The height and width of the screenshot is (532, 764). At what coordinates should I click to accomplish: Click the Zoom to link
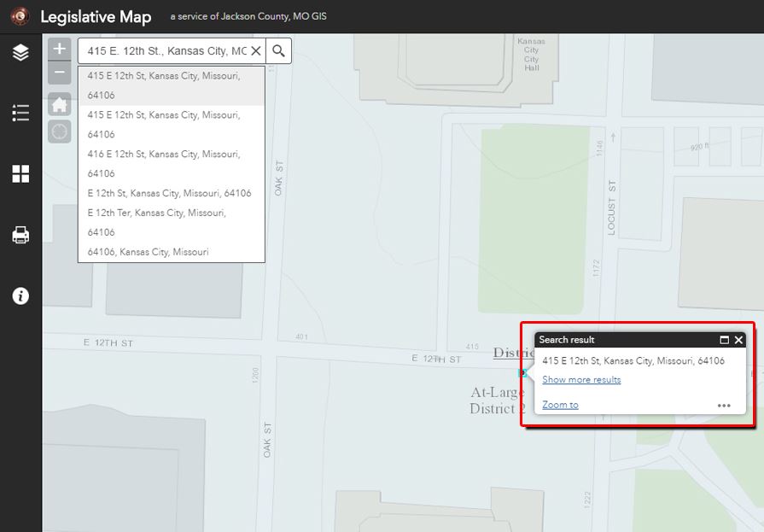coord(560,405)
